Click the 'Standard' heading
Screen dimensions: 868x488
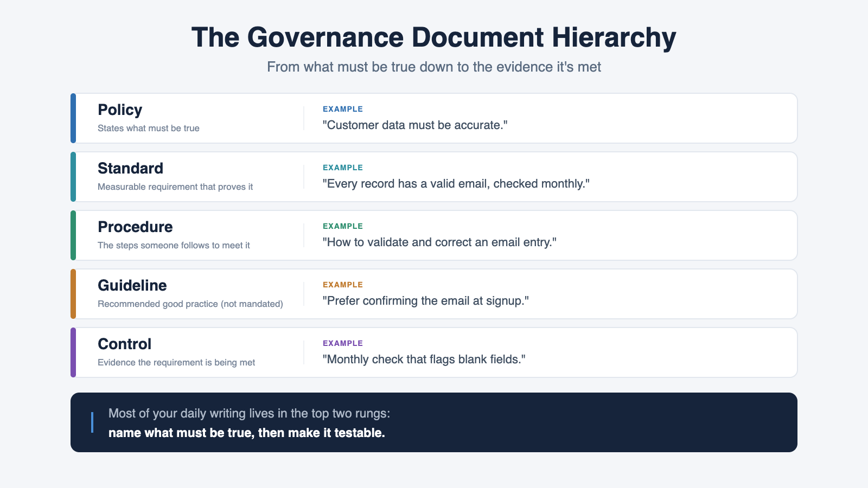130,168
